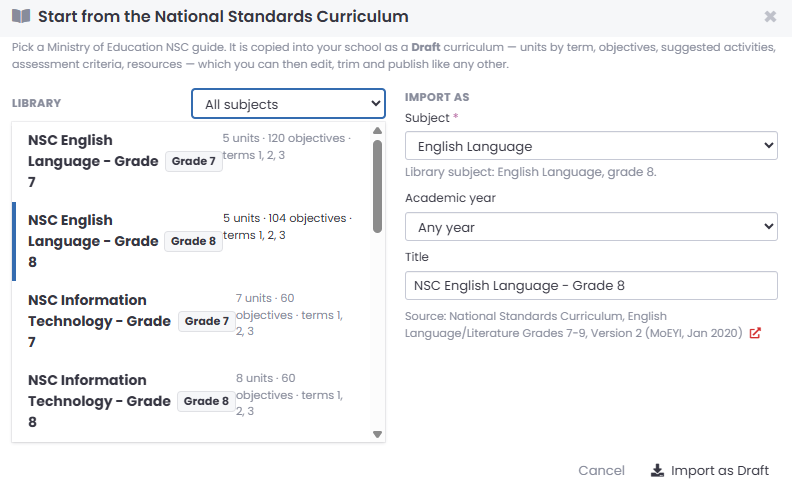Click the scroll down arrow in library list
Viewport: 792px width, 492px height.
click(377, 434)
